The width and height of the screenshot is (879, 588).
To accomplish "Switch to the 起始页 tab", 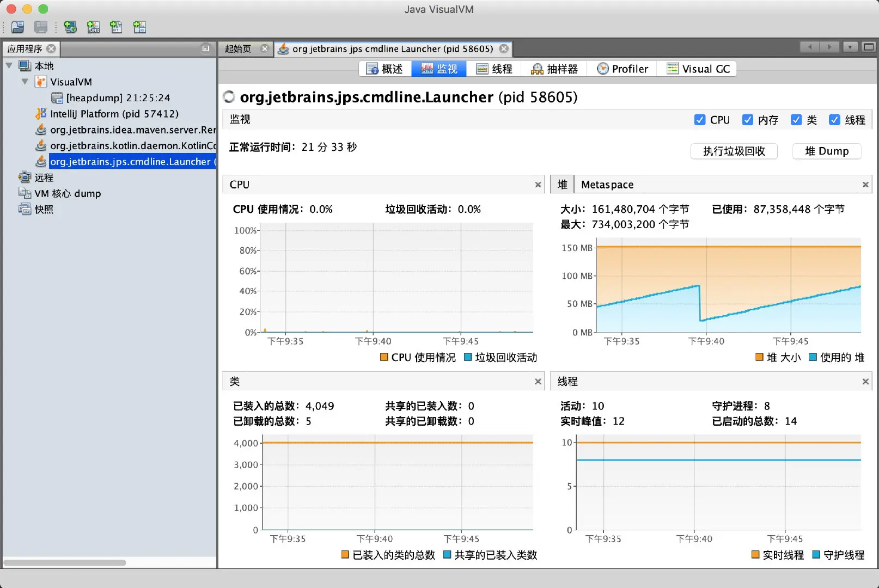I will tap(238, 48).
